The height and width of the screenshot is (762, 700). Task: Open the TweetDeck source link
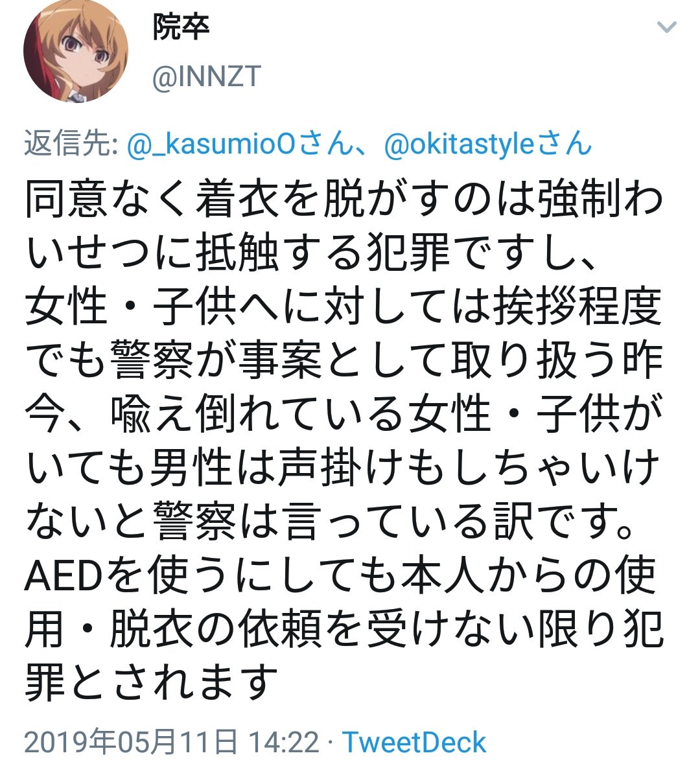[x=414, y=742]
